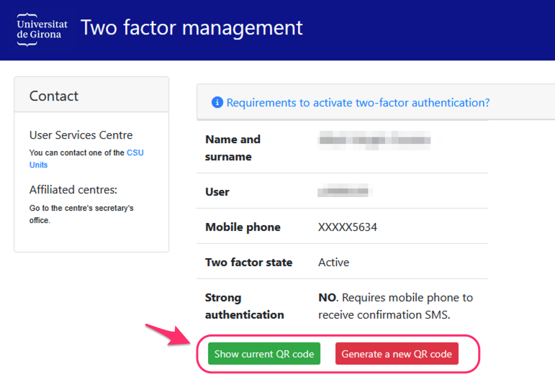
Task: Click the blurred User value
Action: (343, 191)
